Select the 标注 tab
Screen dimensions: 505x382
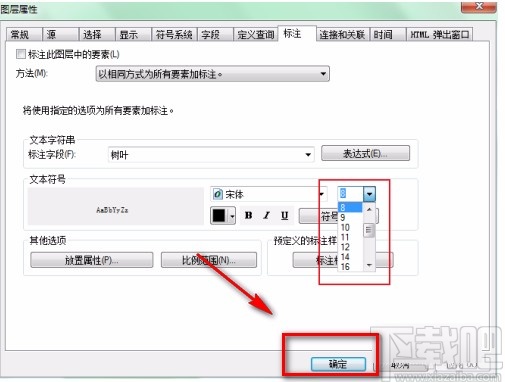[x=297, y=33]
